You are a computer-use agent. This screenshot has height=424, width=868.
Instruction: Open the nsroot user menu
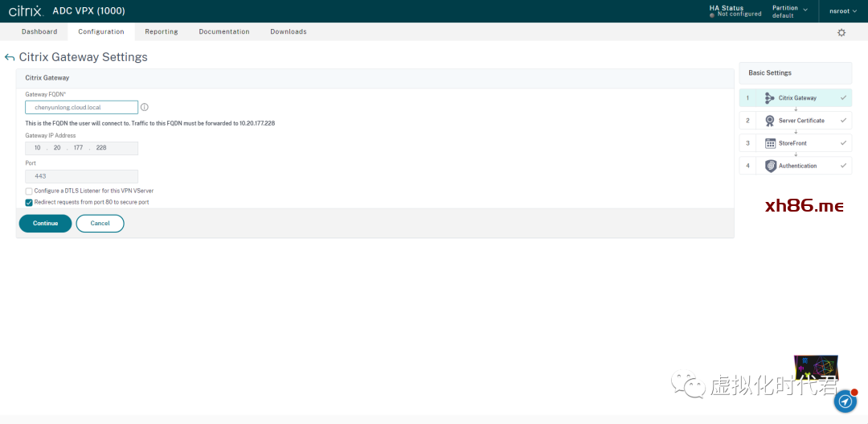pos(843,10)
